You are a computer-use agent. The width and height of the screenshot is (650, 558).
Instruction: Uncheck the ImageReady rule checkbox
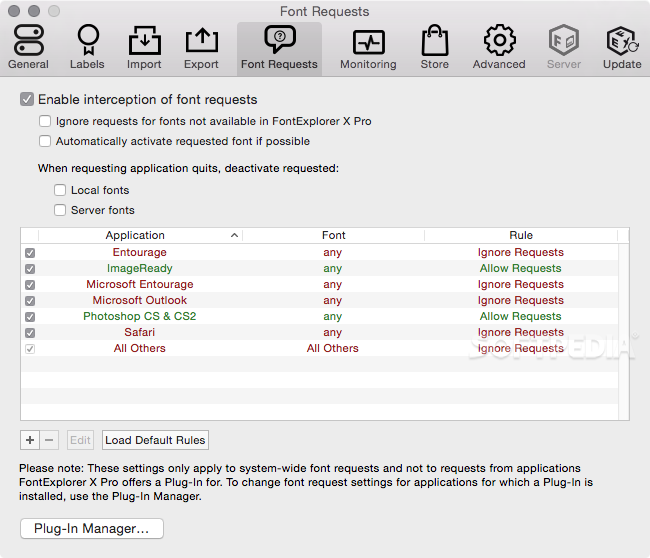point(30,269)
